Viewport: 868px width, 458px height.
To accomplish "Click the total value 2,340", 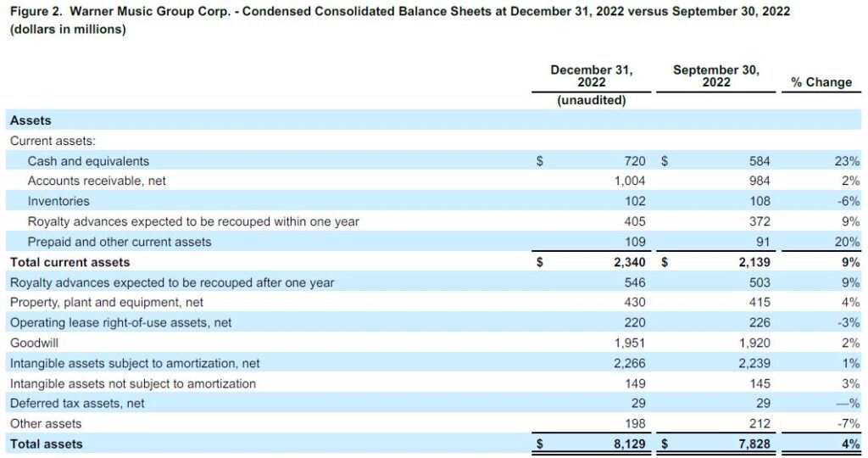I will pos(630,262).
